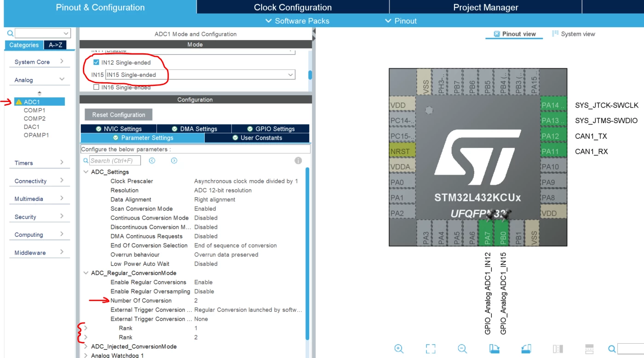Collapse the ADC_Regular_ConversionMode group
644x358 pixels.
pos(86,273)
